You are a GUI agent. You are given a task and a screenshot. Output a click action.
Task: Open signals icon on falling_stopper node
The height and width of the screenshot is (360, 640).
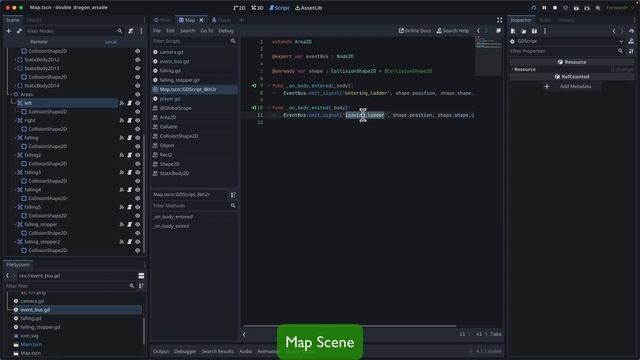coord(122,224)
